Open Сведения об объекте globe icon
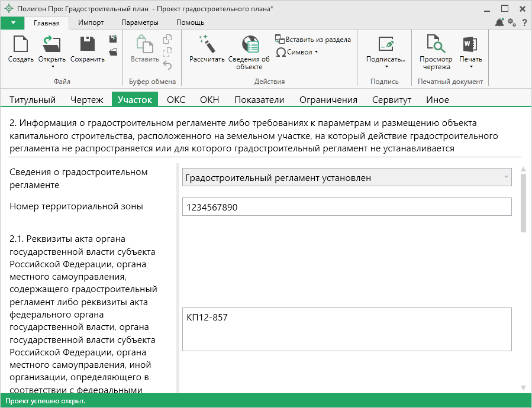The width and height of the screenshot is (532, 408). click(x=249, y=44)
